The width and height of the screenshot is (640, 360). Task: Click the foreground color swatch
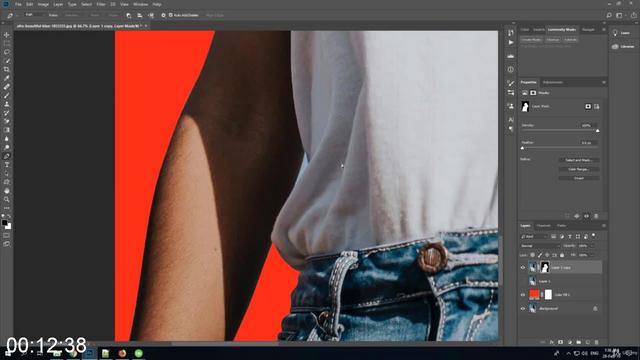tap(4, 223)
